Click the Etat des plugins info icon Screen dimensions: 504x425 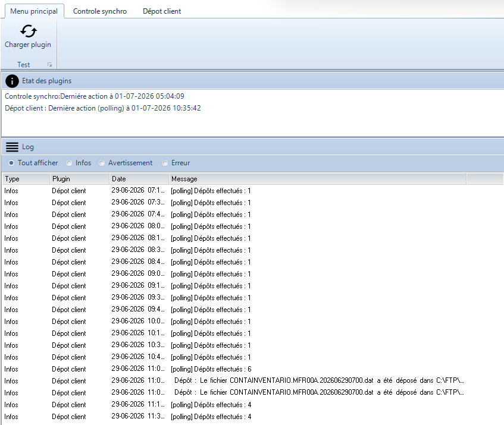tap(12, 81)
